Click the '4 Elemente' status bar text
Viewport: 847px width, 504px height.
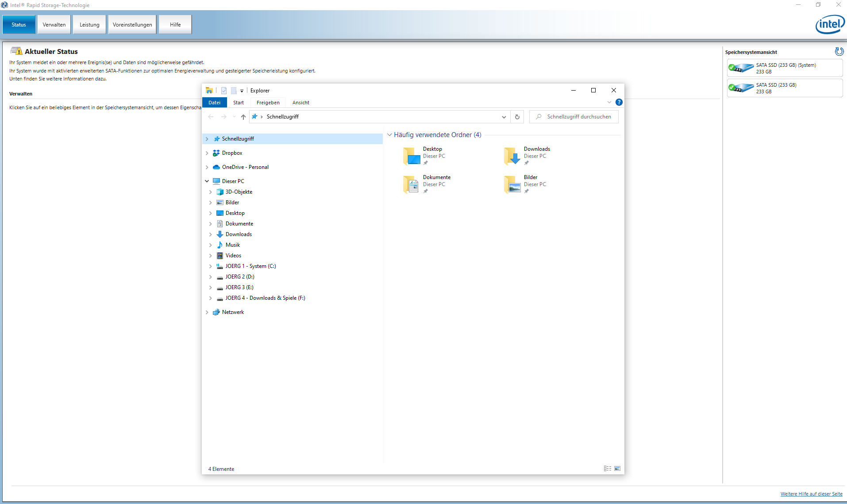(x=221, y=469)
